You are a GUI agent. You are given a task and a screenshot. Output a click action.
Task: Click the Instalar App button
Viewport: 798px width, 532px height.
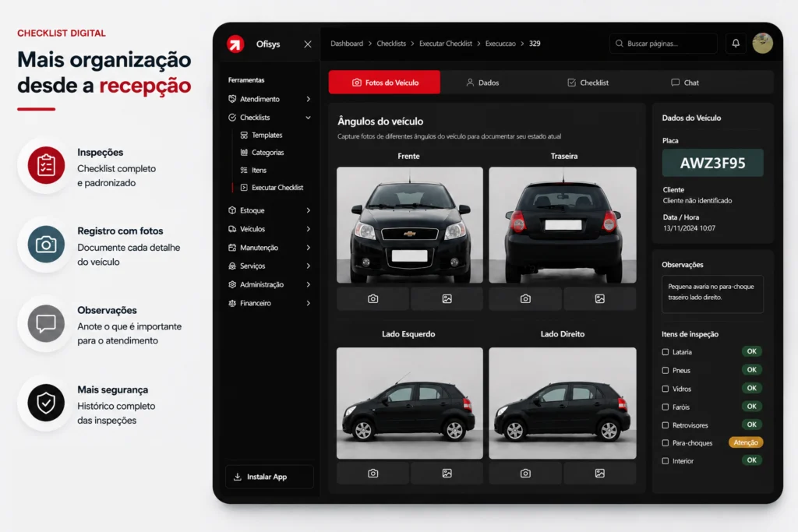269,477
